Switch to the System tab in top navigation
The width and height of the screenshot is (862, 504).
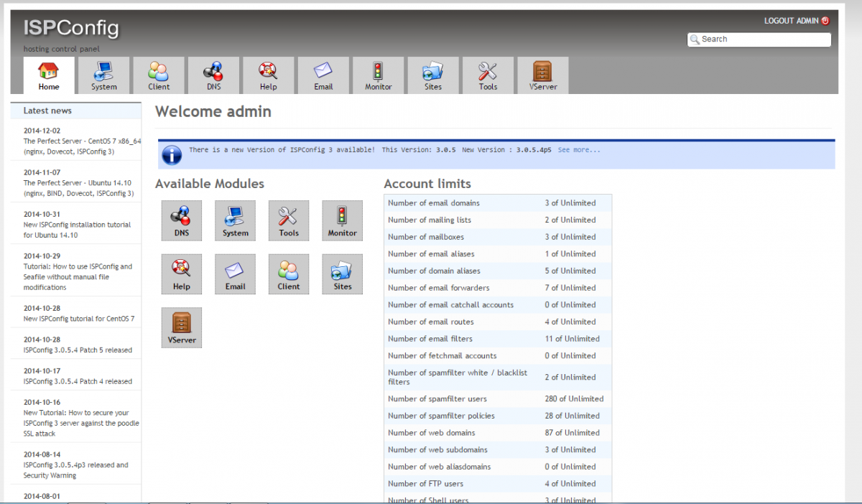[104, 75]
